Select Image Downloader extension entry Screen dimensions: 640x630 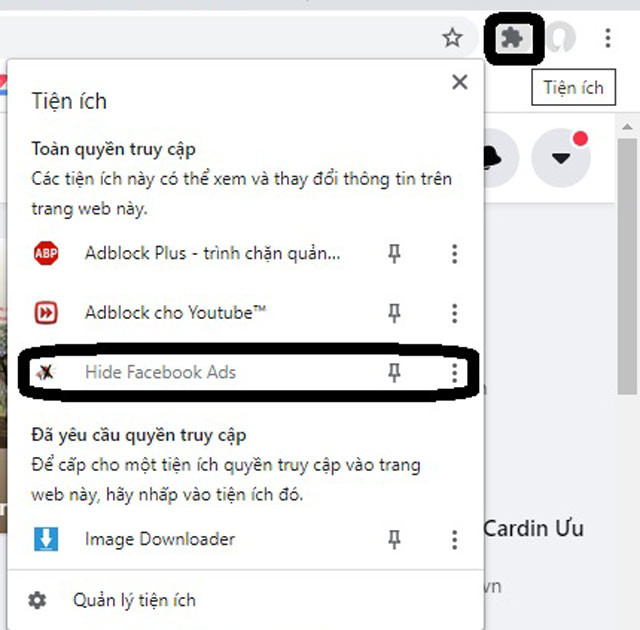(x=160, y=540)
